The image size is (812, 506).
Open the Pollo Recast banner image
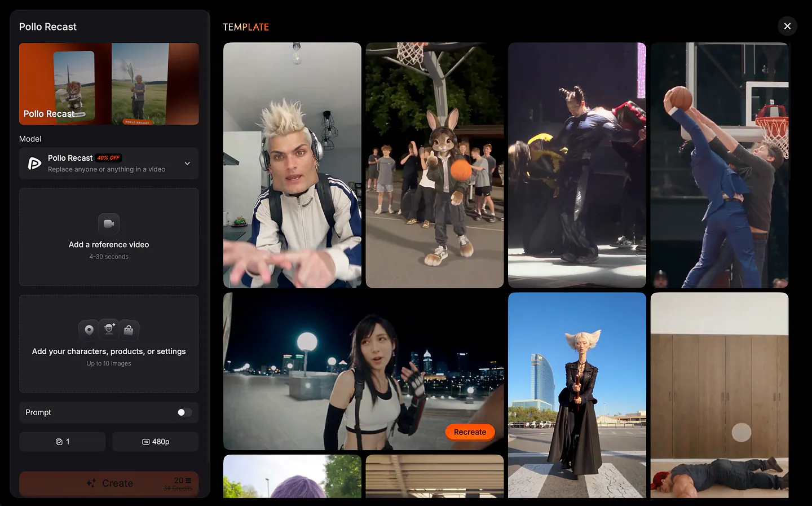click(x=109, y=83)
